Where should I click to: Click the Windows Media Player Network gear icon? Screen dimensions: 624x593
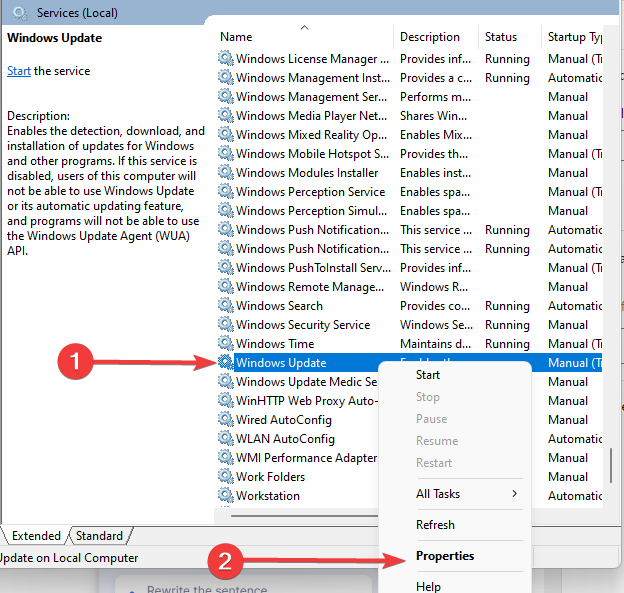[226, 115]
